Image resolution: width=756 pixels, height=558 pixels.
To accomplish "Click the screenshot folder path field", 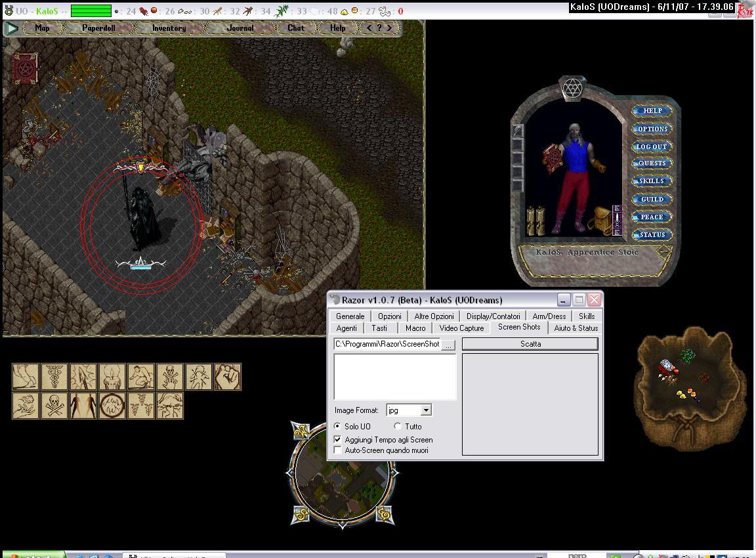I will point(387,344).
